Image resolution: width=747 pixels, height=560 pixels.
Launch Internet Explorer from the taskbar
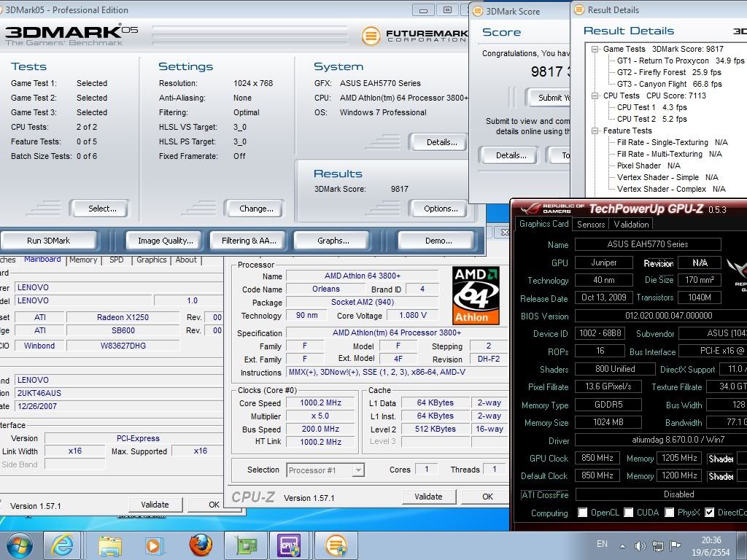pos(63,545)
